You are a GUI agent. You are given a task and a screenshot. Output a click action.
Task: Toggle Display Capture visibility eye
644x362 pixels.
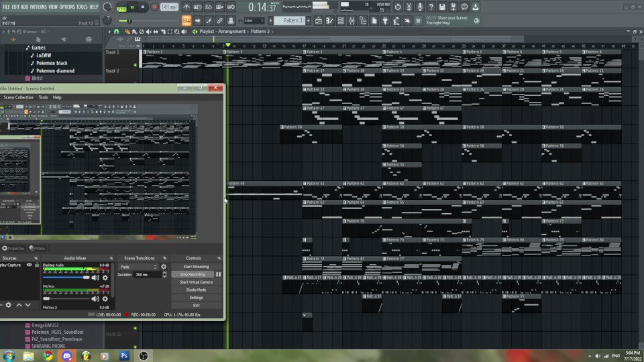pos(29,265)
